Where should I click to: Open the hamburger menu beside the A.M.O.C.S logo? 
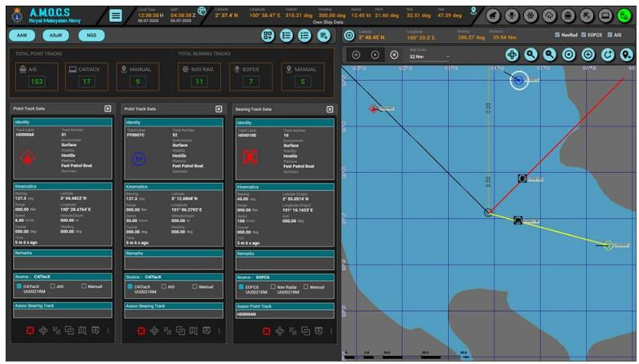pos(116,16)
